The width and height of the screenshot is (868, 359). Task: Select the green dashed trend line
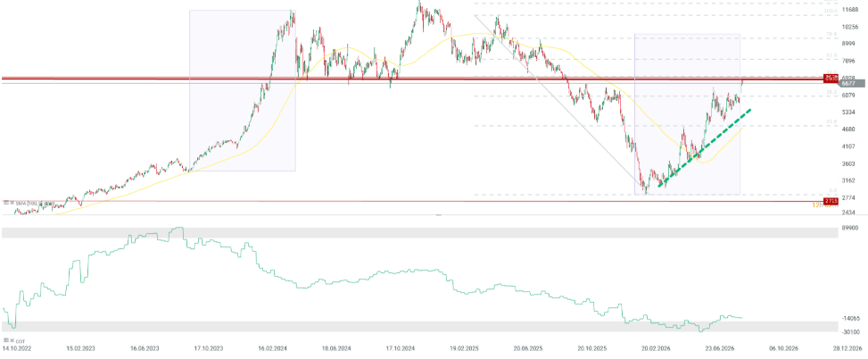704,148
